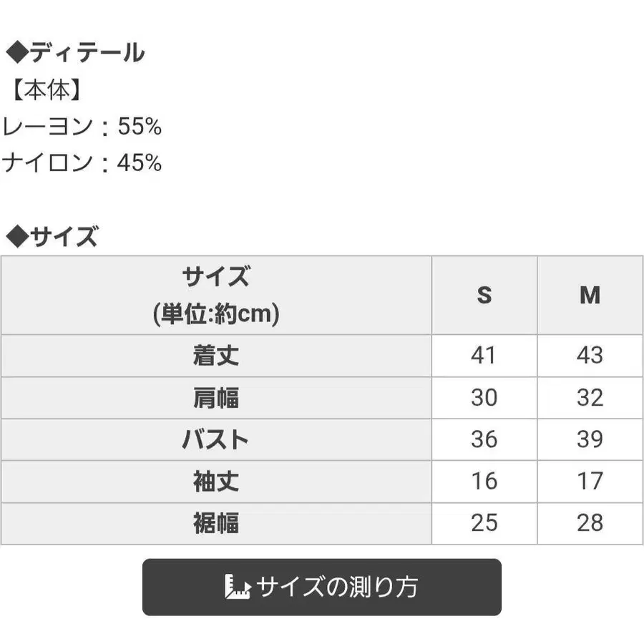The width and height of the screenshot is (644, 644).
Task: Click the レーヨン：55% material text
Action: coord(82,126)
